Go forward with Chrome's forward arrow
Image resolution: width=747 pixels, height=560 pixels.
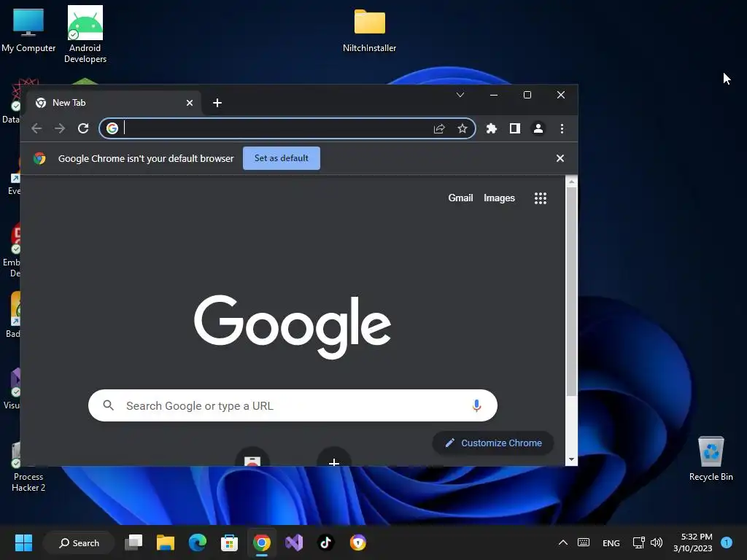tap(60, 128)
